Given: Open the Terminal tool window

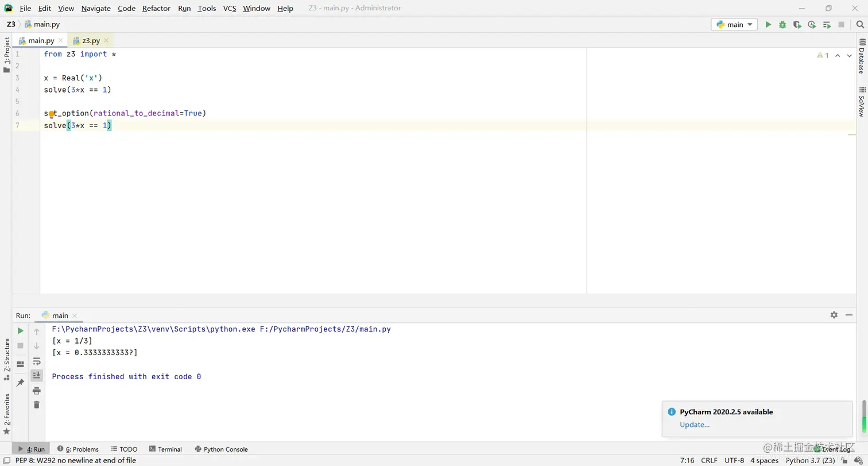Looking at the screenshot, I should tap(165, 449).
